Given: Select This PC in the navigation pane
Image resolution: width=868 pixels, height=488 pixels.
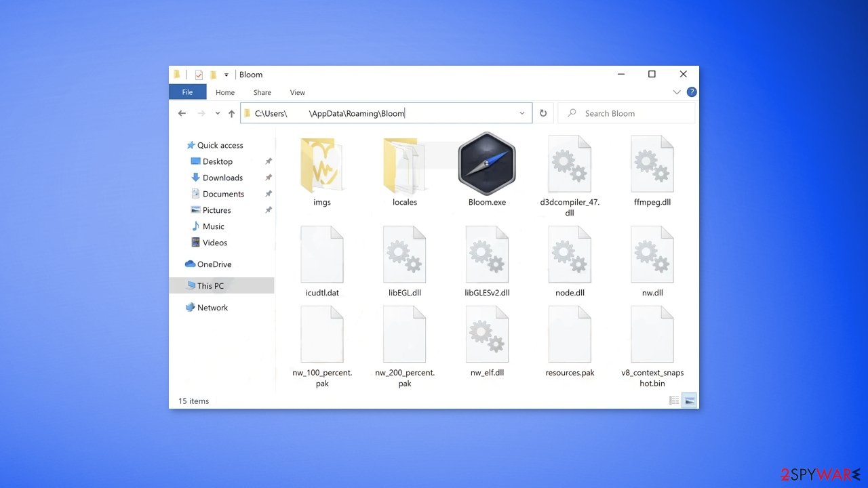Looking at the screenshot, I should point(210,285).
